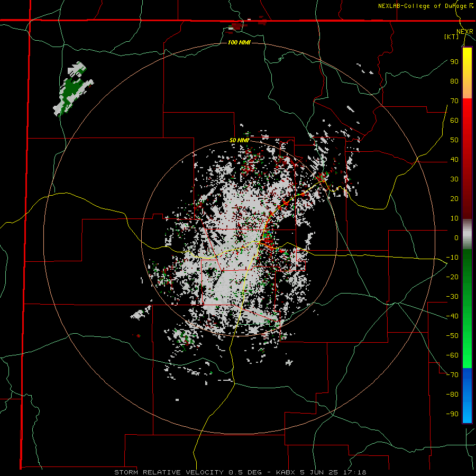Click the -70 value on the velocity scale

point(452,375)
